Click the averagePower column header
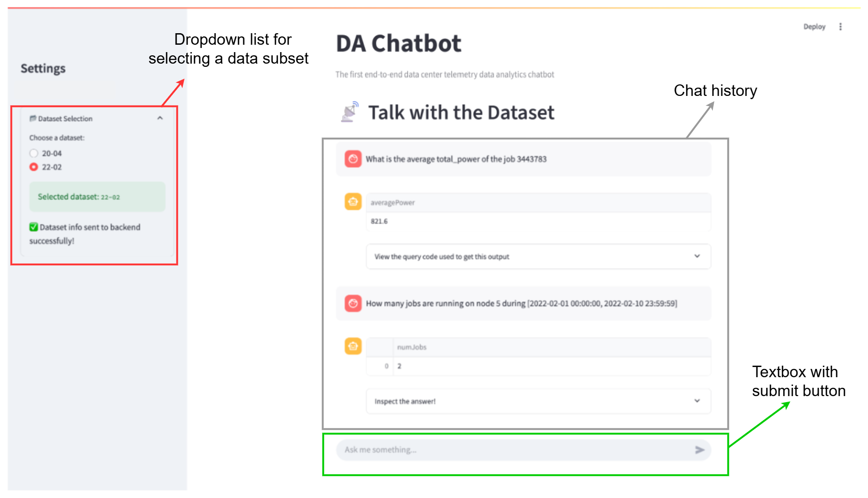The height and width of the screenshot is (498, 868). pos(393,203)
